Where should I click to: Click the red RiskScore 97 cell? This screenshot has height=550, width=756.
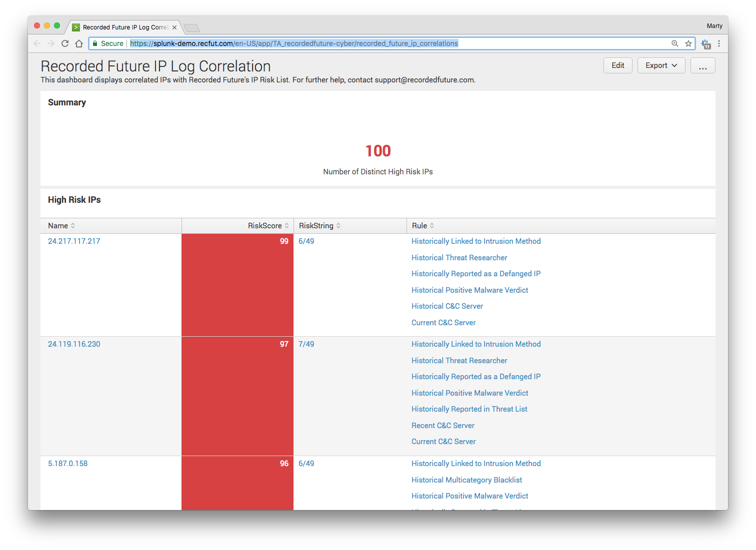[x=237, y=396]
